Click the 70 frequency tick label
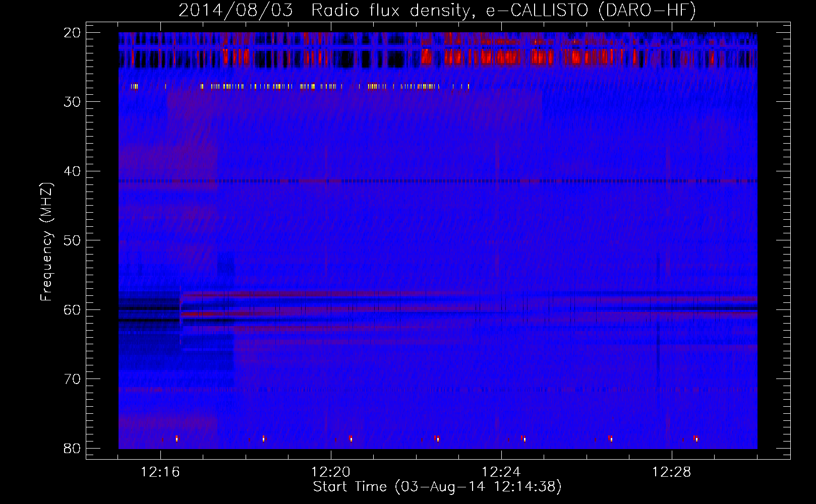The image size is (816, 504). click(x=73, y=379)
